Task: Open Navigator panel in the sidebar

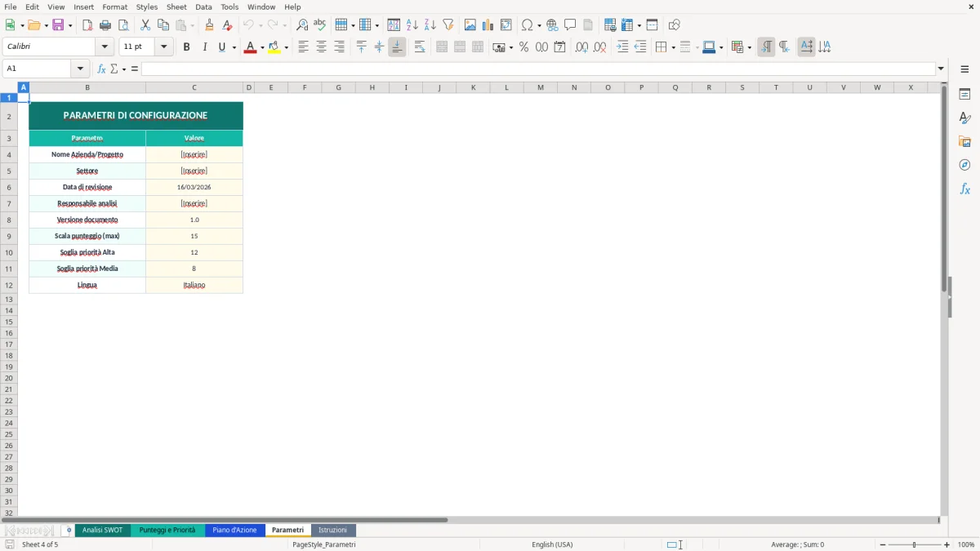Action: (x=964, y=165)
